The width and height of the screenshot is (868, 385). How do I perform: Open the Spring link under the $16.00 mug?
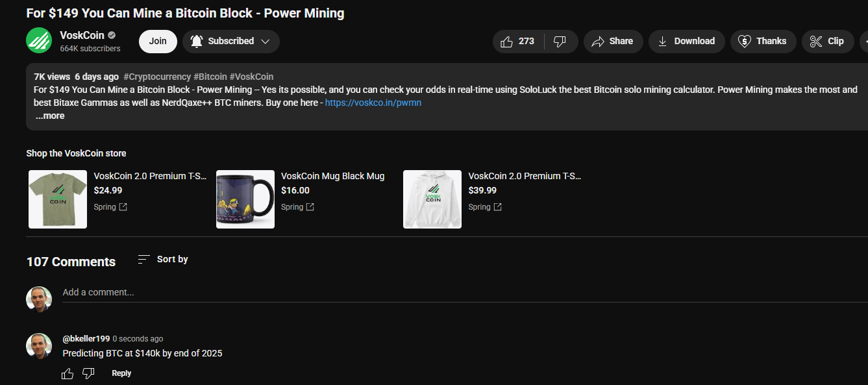pyautogui.click(x=297, y=207)
